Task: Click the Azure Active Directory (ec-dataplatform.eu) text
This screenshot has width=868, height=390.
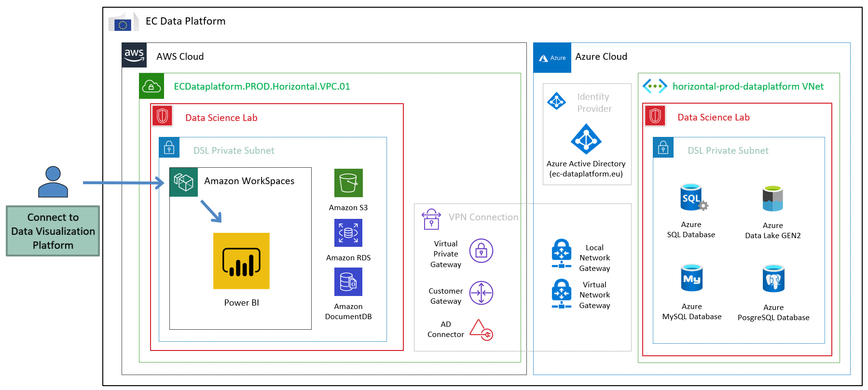Action: [x=586, y=169]
